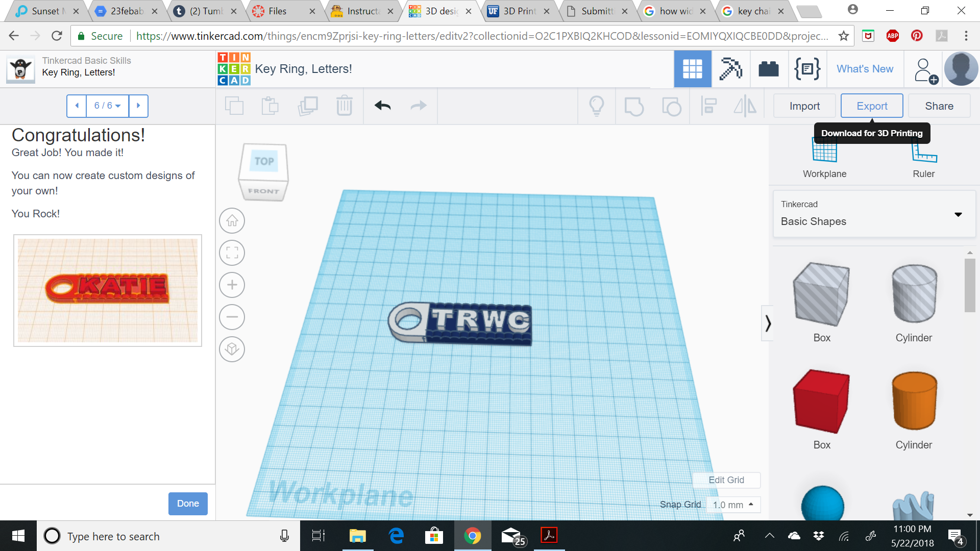
Task: Click the Share button
Action: [939, 106]
